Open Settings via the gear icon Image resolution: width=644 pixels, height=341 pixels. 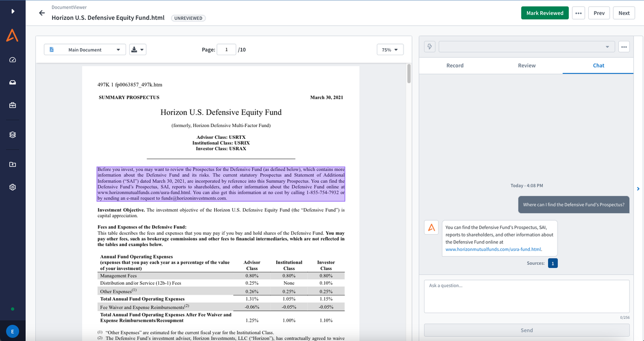pyautogui.click(x=12, y=187)
